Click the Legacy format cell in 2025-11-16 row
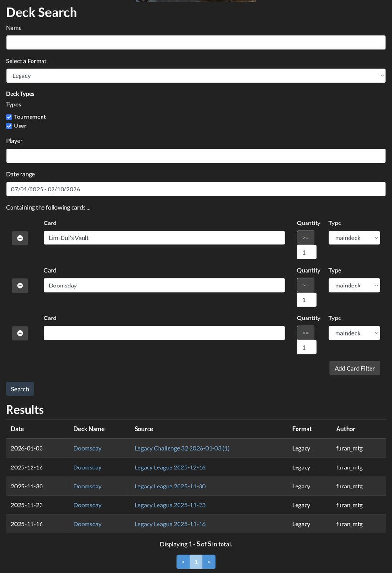Image resolution: width=392 pixels, height=573 pixels. (301, 524)
